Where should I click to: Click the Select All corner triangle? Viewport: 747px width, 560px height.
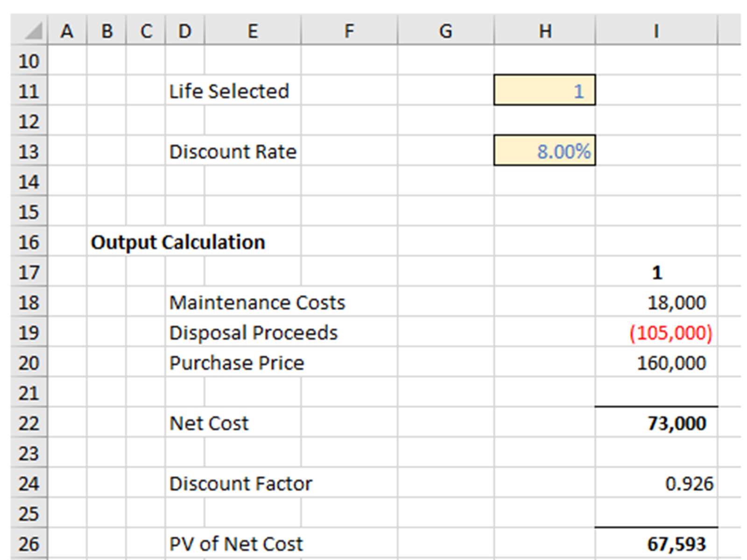[33, 32]
